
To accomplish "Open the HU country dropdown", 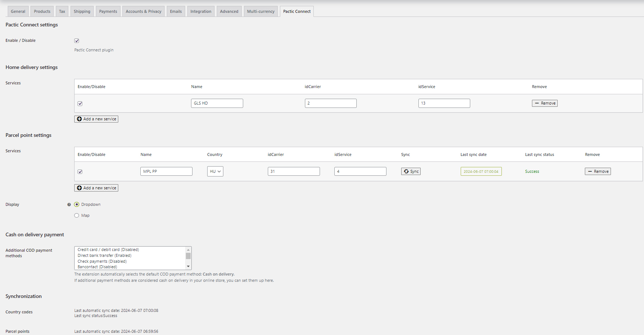I will (x=215, y=171).
